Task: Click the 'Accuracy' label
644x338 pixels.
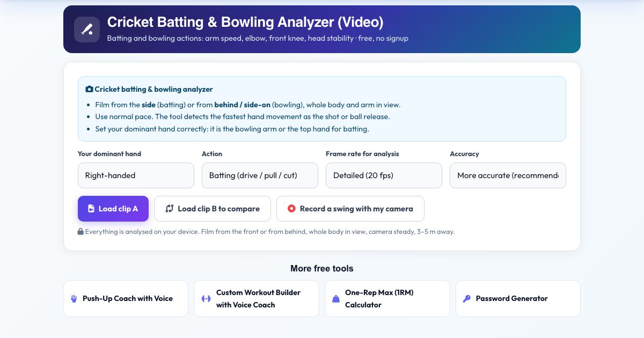Action: point(464,154)
